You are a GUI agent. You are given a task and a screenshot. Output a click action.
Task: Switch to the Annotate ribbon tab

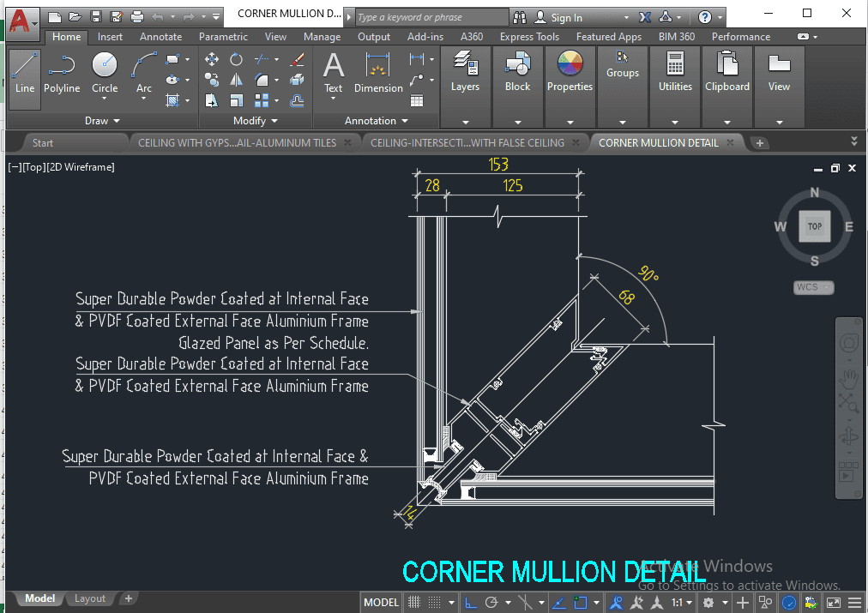click(x=160, y=37)
